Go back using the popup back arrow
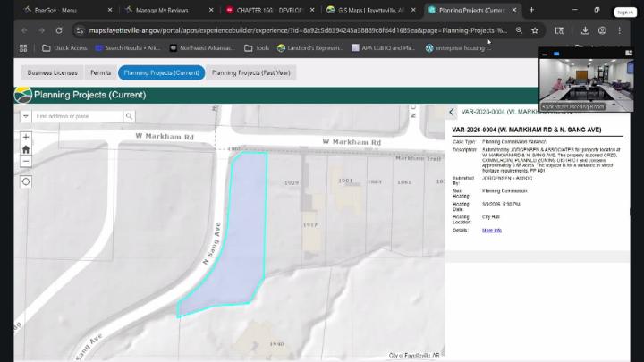 tap(452, 113)
